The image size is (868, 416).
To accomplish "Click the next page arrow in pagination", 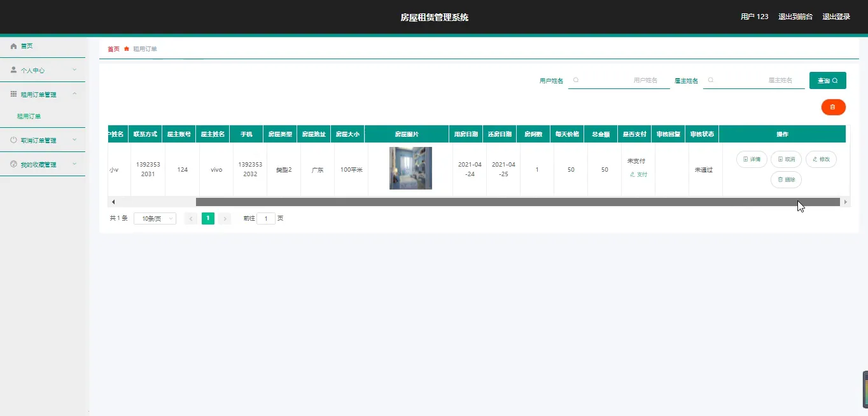I will click(225, 218).
